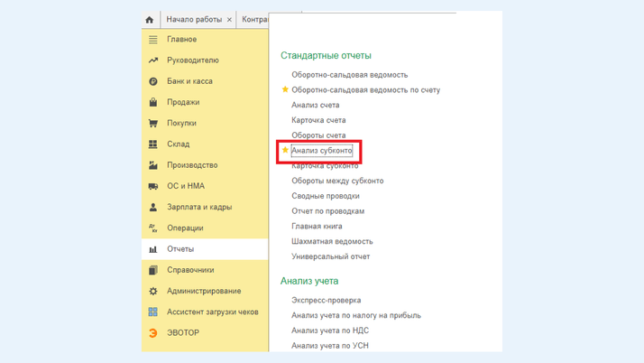
Task: Open the Шахматная ведомость report
Action: [332, 241]
